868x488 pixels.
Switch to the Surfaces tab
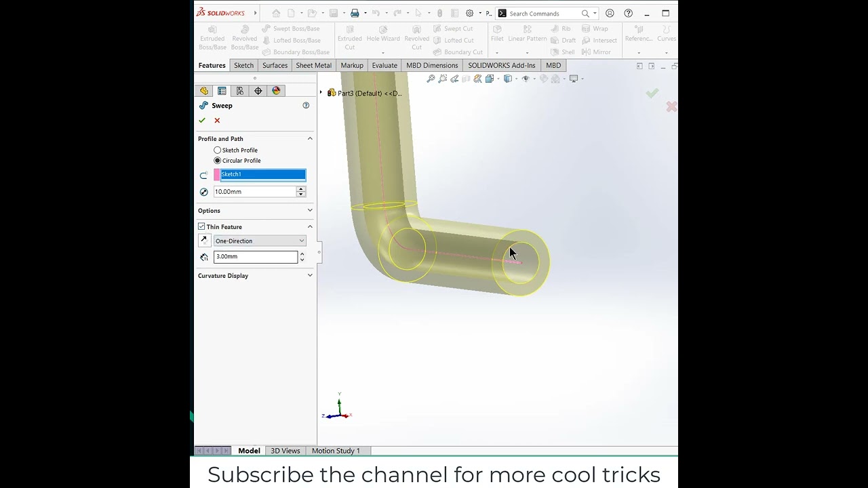[275, 66]
